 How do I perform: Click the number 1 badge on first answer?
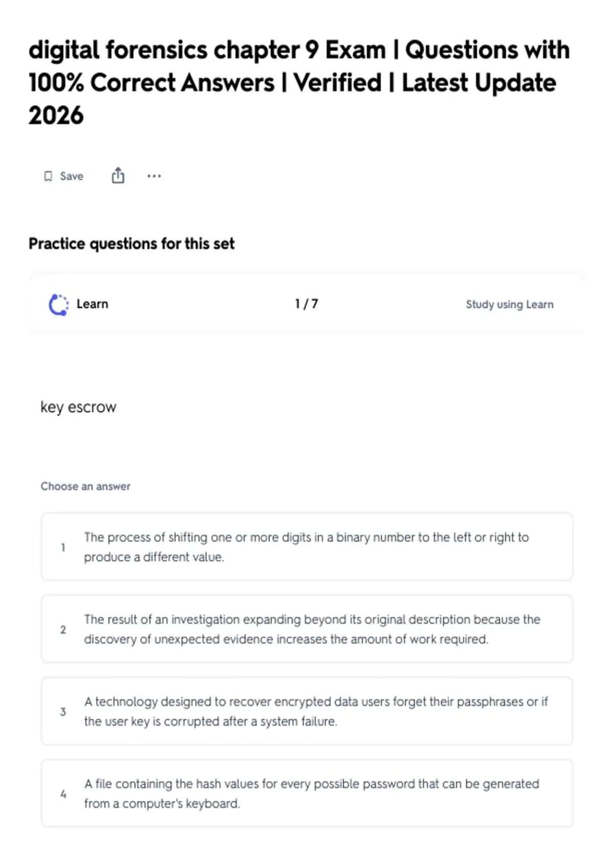[x=63, y=547]
